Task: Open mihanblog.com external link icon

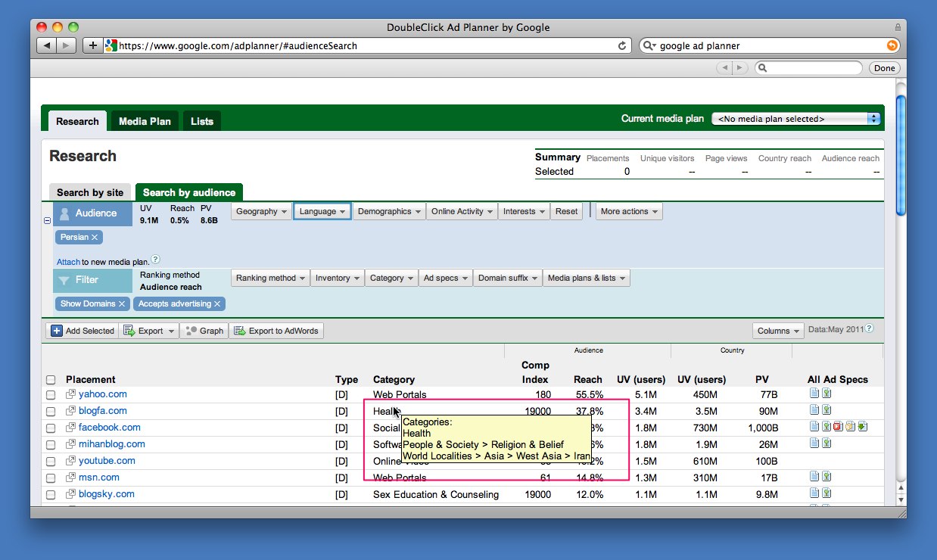Action: [71, 444]
